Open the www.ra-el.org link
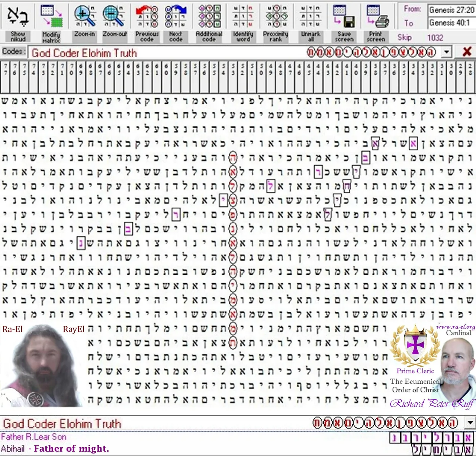Image resolution: width=476 pixels, height=456 pixels. 456,327
